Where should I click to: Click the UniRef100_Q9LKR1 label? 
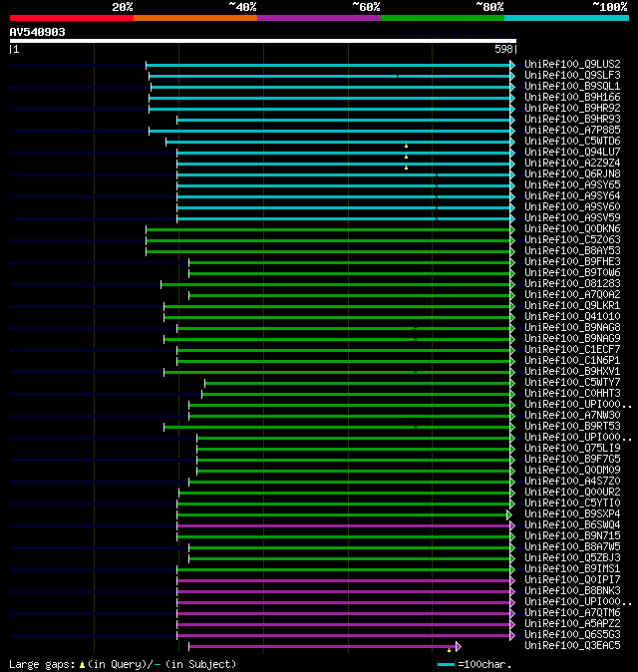pos(572,305)
